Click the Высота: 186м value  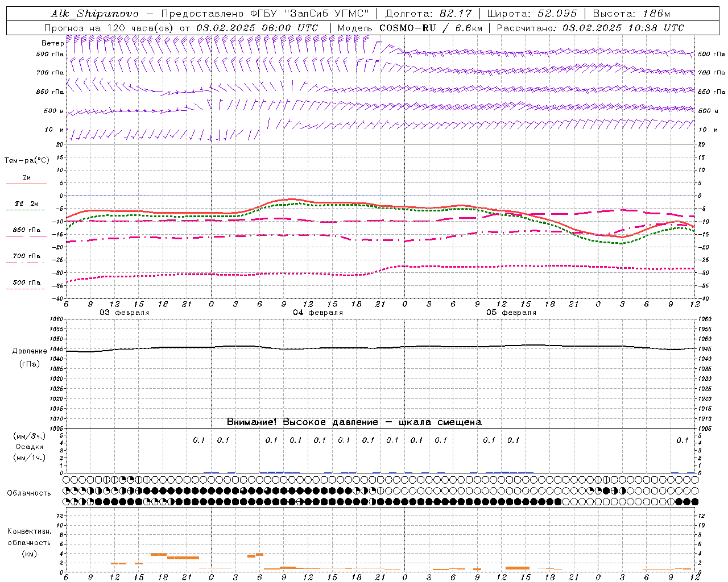(631, 14)
